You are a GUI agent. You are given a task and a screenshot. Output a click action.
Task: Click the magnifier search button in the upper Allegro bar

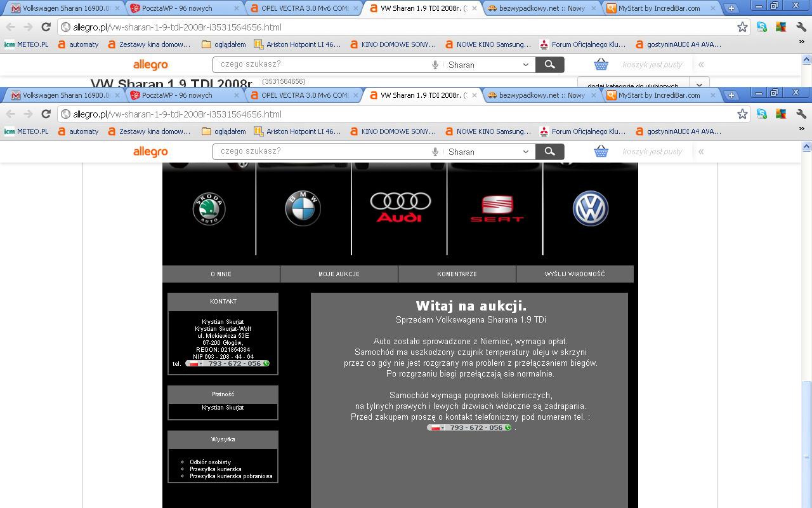(x=550, y=65)
